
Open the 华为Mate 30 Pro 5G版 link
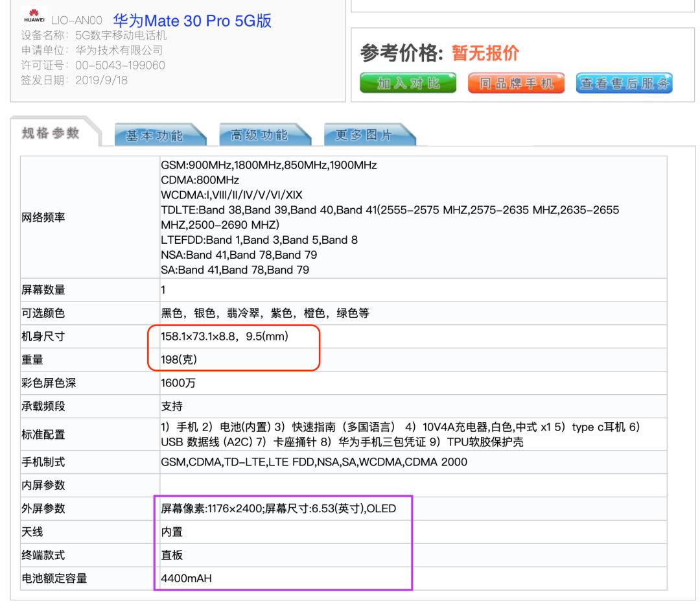(192, 21)
